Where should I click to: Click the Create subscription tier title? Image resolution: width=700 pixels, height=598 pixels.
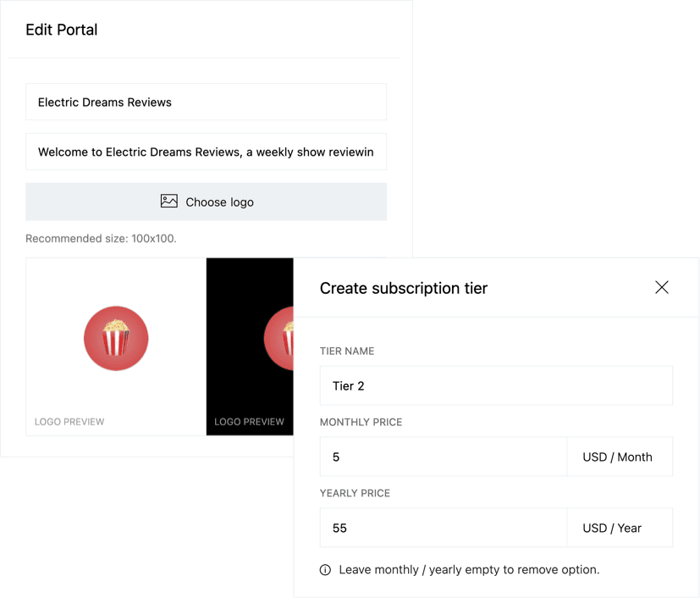click(404, 288)
